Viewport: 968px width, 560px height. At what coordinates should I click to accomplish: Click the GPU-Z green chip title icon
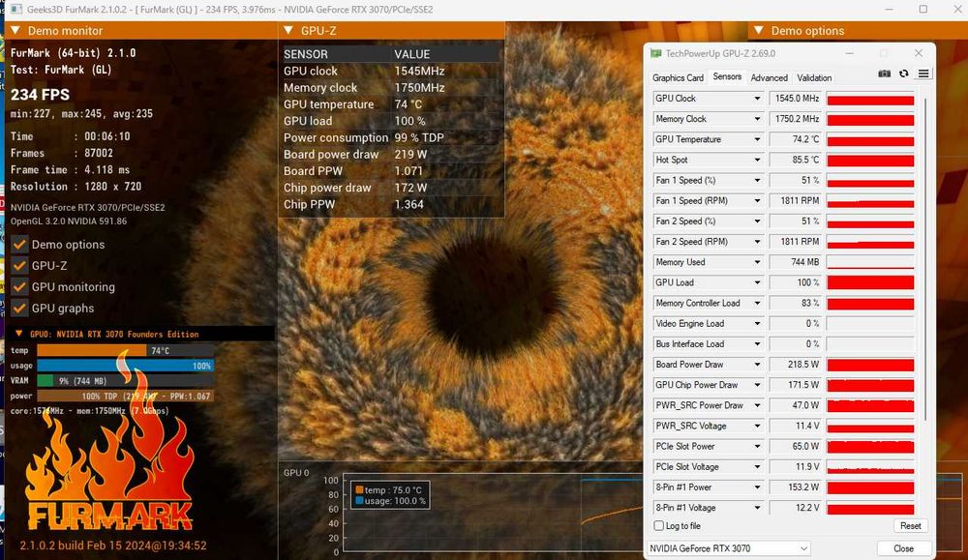tap(655, 54)
